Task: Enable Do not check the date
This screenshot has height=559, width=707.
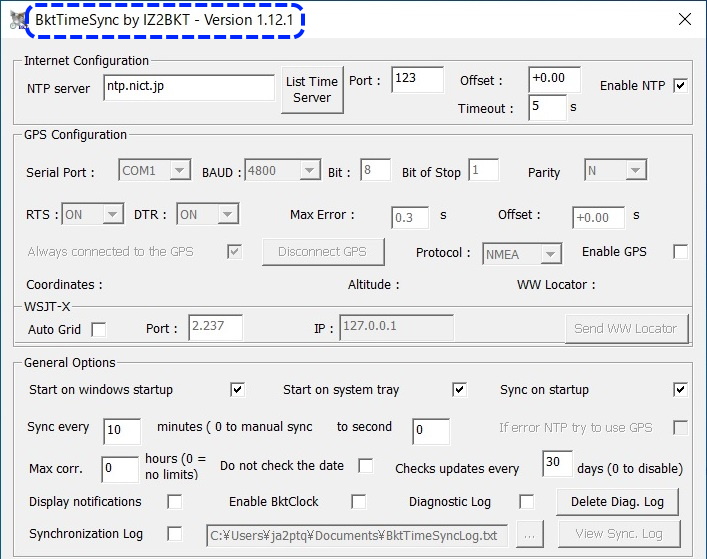Action: point(365,466)
